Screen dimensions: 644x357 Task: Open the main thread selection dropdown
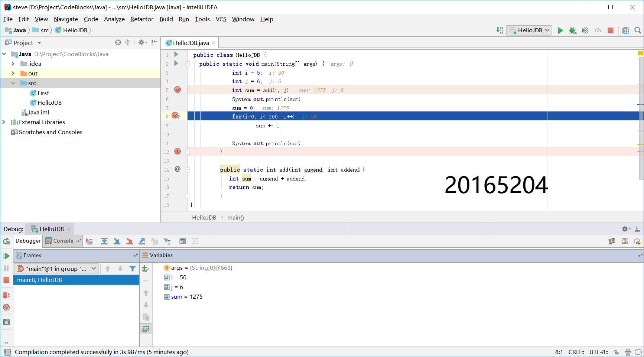tap(56, 269)
